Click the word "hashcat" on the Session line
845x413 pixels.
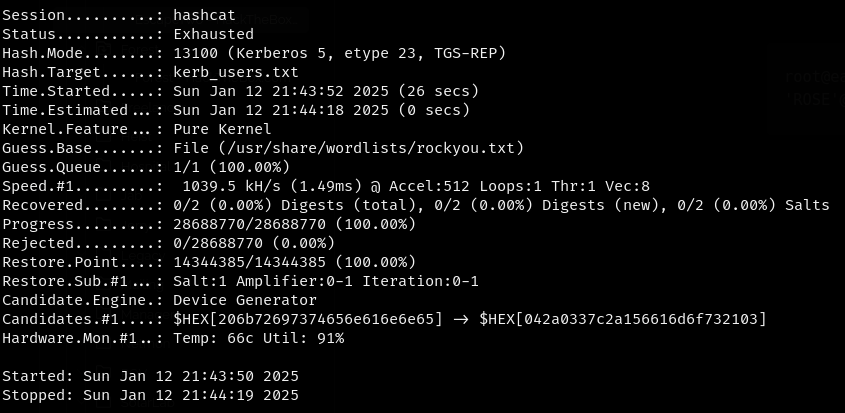pos(205,15)
